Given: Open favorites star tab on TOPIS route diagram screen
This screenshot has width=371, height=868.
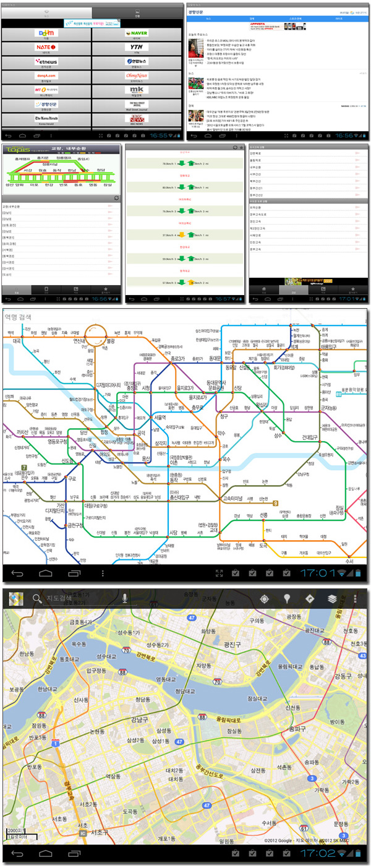Looking at the screenshot, I should pyautogui.click(x=105, y=289).
